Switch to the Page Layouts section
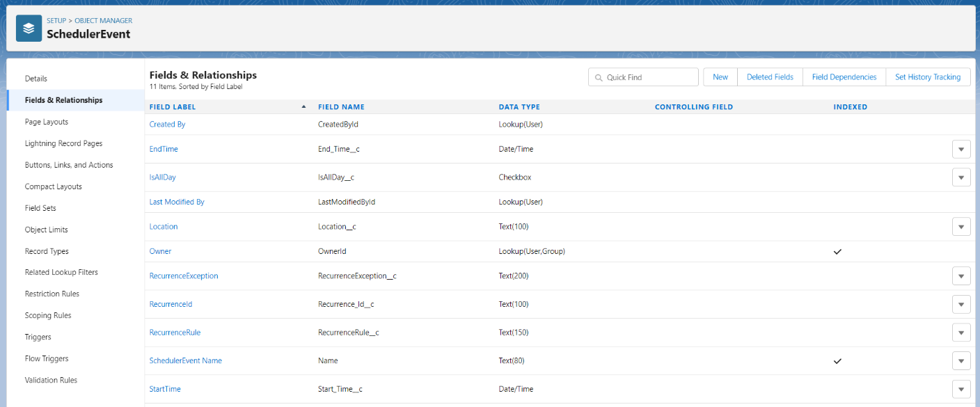Viewport: 980px width, 407px height. (47, 122)
